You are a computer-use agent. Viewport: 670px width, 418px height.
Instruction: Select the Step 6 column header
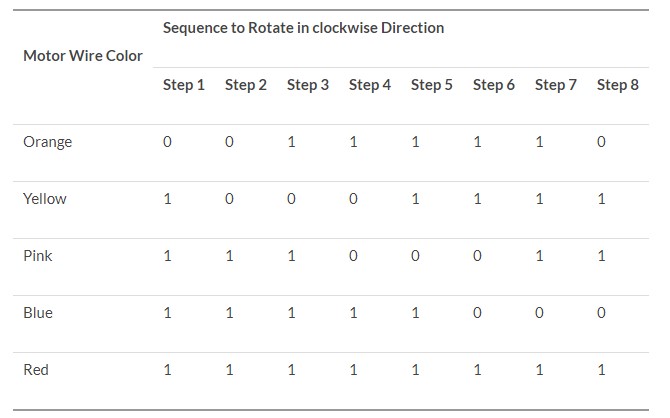click(494, 85)
